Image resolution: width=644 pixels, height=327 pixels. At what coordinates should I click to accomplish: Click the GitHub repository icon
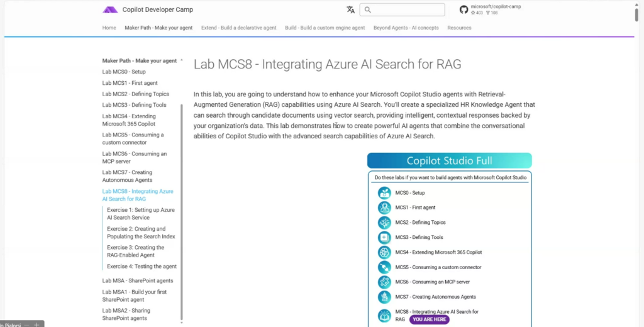[x=464, y=9]
